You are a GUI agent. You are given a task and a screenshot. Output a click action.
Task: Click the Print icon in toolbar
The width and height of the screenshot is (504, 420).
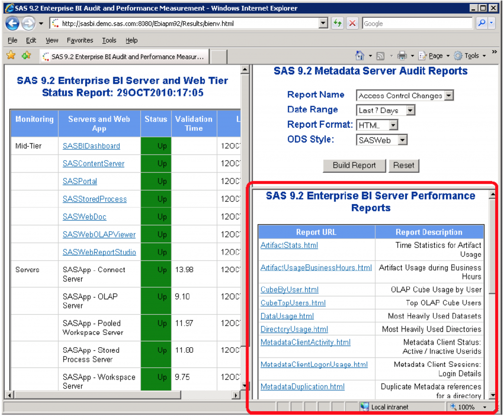[402, 56]
